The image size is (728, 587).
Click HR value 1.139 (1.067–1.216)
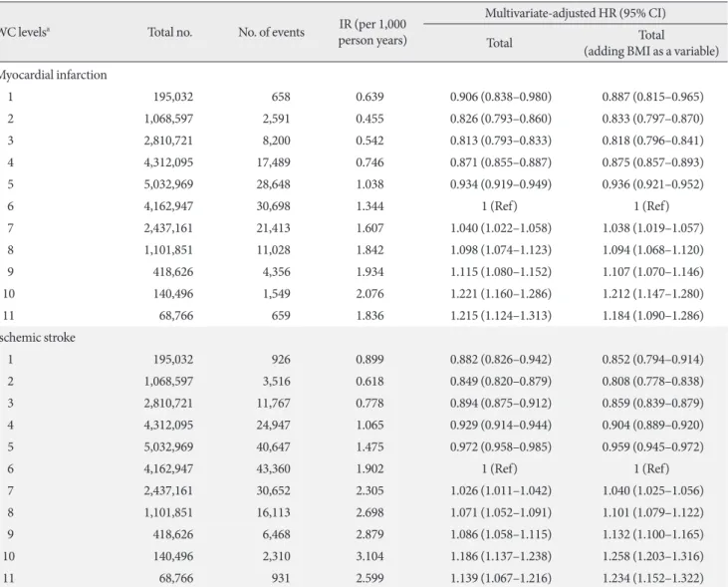click(501, 578)
